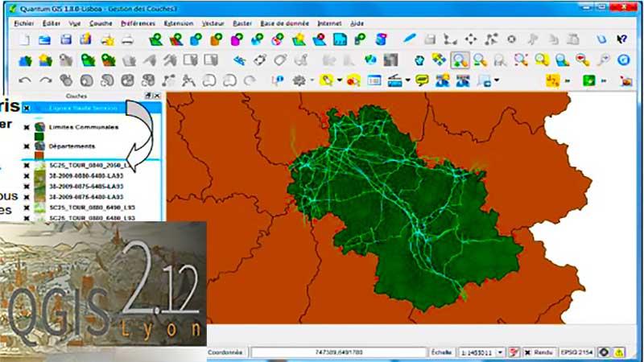This screenshot has width=644, height=362.
Task: Click the What's This help cursor icon
Action: (621, 39)
